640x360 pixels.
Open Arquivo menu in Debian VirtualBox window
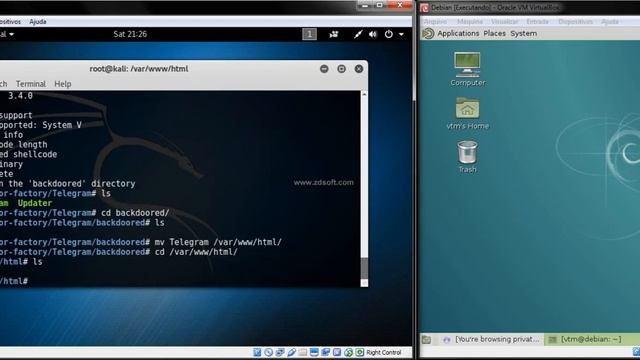(x=435, y=22)
